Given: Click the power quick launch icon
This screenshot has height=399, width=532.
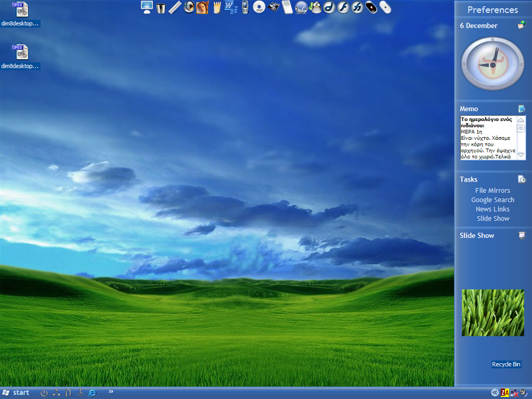Looking at the screenshot, I should [x=44, y=393].
